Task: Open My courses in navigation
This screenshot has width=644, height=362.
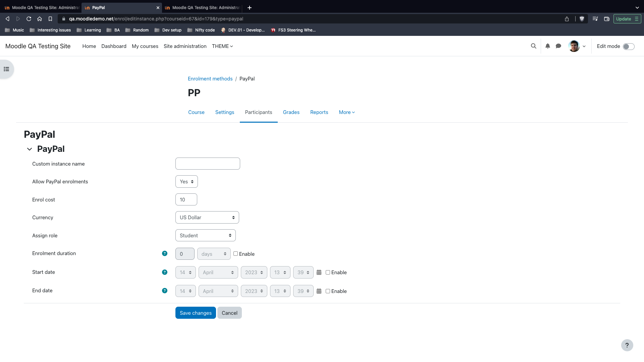Action: pos(145,46)
